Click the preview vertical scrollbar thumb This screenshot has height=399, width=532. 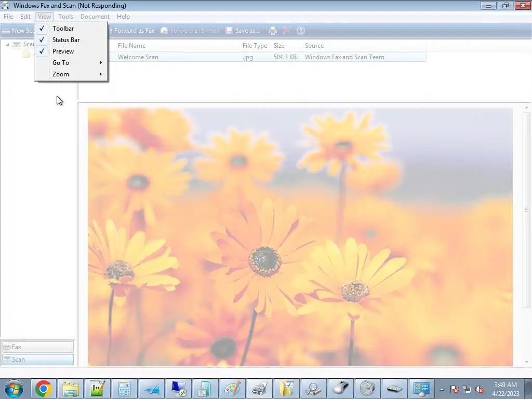pos(527,210)
